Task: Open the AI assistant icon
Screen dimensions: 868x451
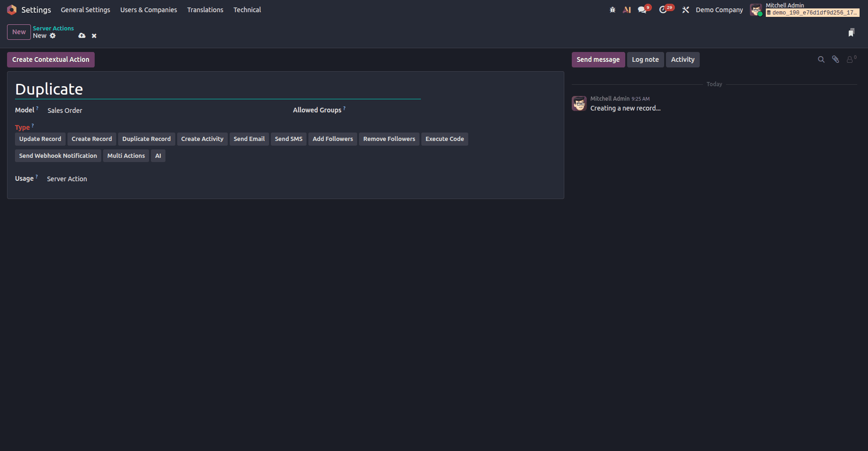Action: click(627, 9)
